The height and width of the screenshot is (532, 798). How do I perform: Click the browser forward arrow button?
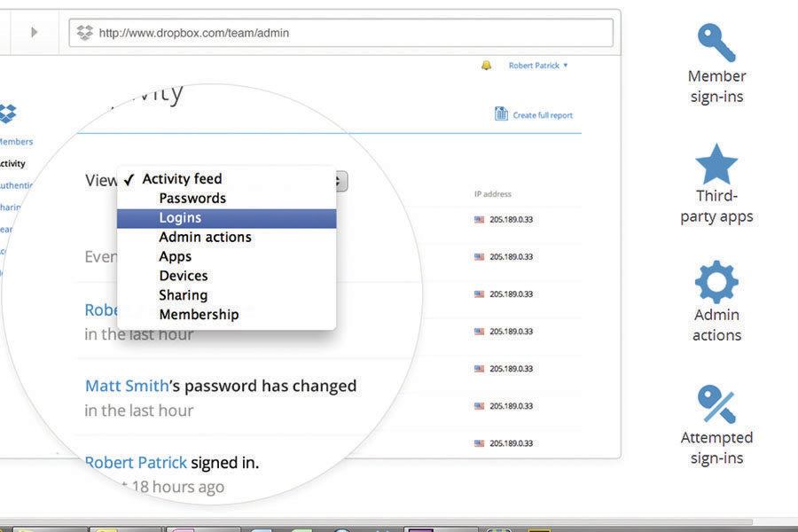pos(34,33)
